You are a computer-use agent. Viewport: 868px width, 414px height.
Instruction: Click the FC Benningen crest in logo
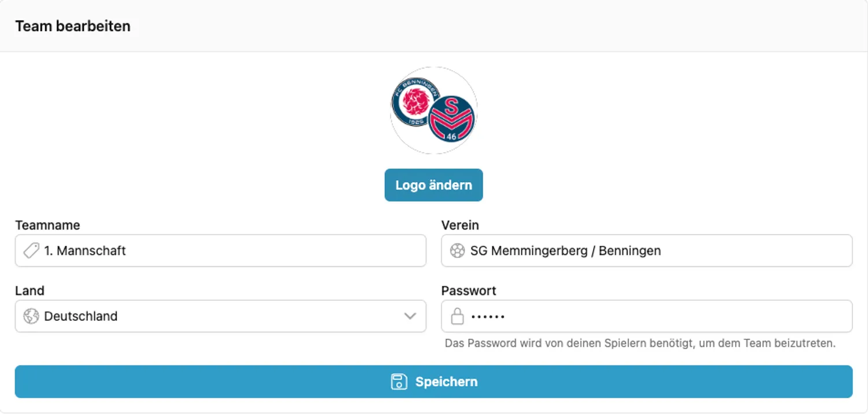[415, 102]
